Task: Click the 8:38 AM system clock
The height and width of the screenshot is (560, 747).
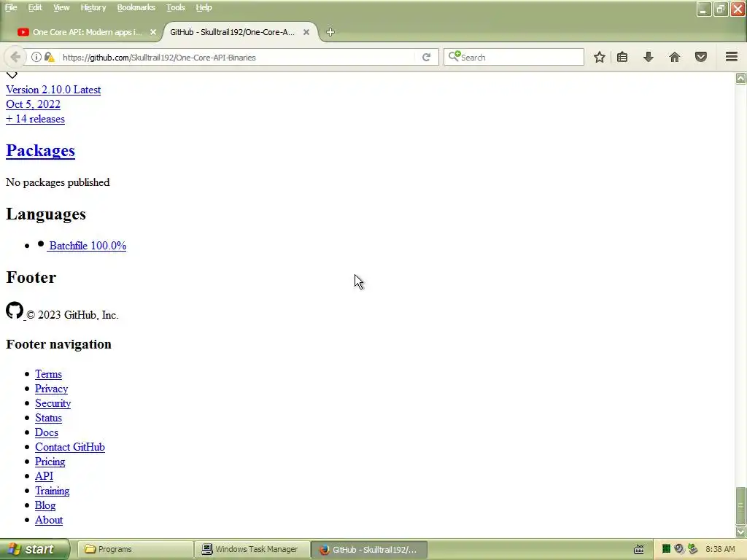Action: point(720,550)
